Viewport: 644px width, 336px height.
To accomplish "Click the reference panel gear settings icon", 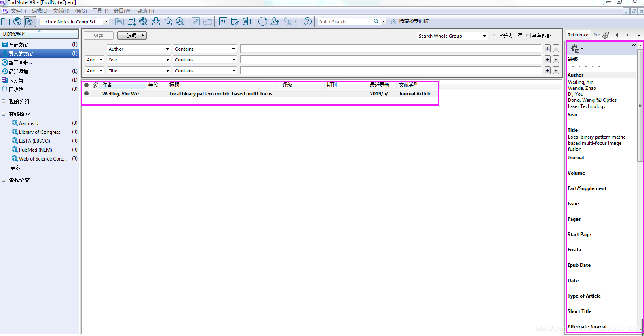I will click(575, 49).
